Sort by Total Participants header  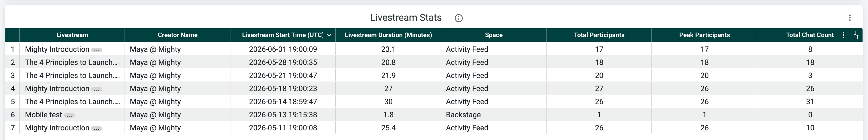pos(599,35)
